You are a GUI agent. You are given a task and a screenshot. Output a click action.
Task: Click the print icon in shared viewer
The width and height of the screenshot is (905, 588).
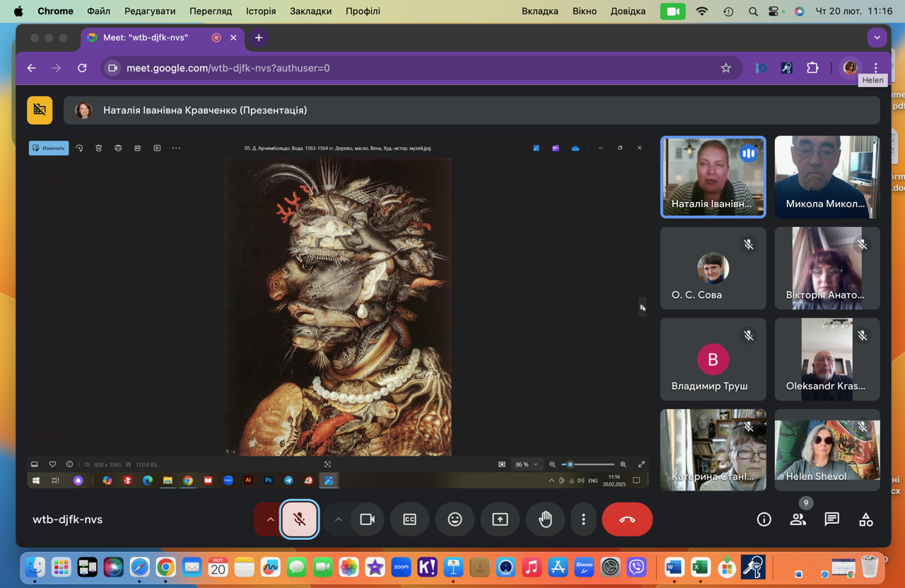[x=118, y=148]
